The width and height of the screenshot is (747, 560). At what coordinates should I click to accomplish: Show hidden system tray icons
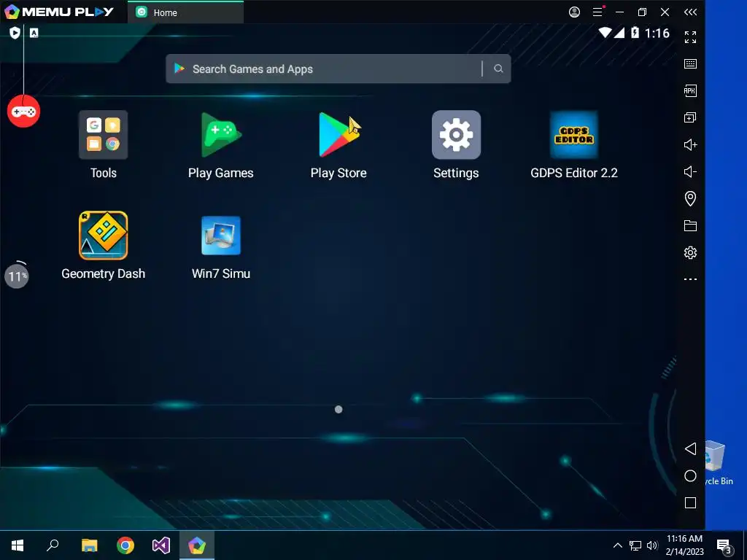(617, 545)
